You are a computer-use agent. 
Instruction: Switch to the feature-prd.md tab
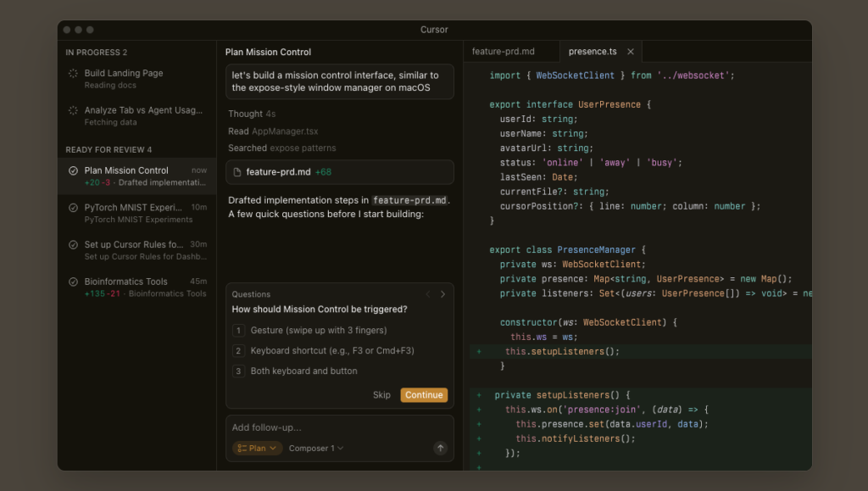pos(504,51)
